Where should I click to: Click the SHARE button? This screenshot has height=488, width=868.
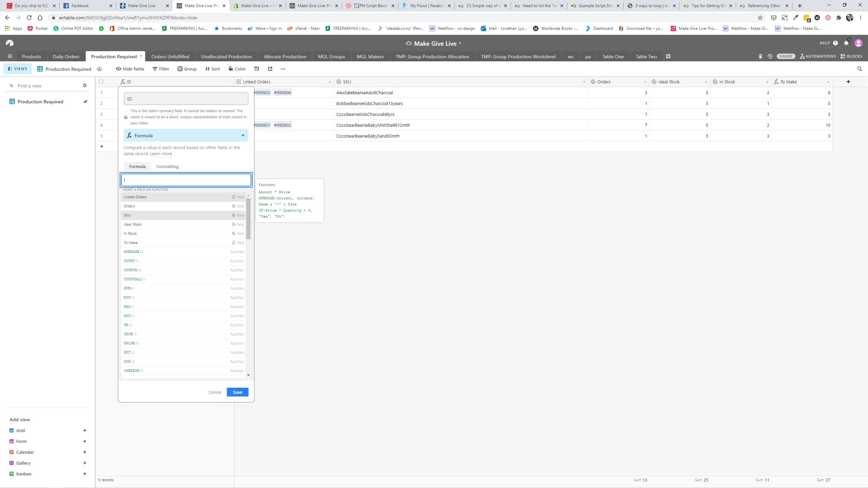[786, 56]
